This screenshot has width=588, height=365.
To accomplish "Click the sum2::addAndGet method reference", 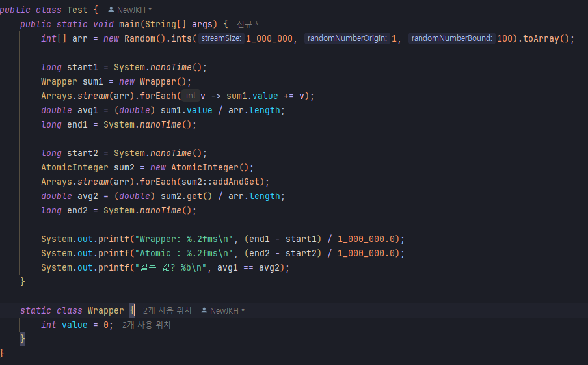I will tap(220, 182).
